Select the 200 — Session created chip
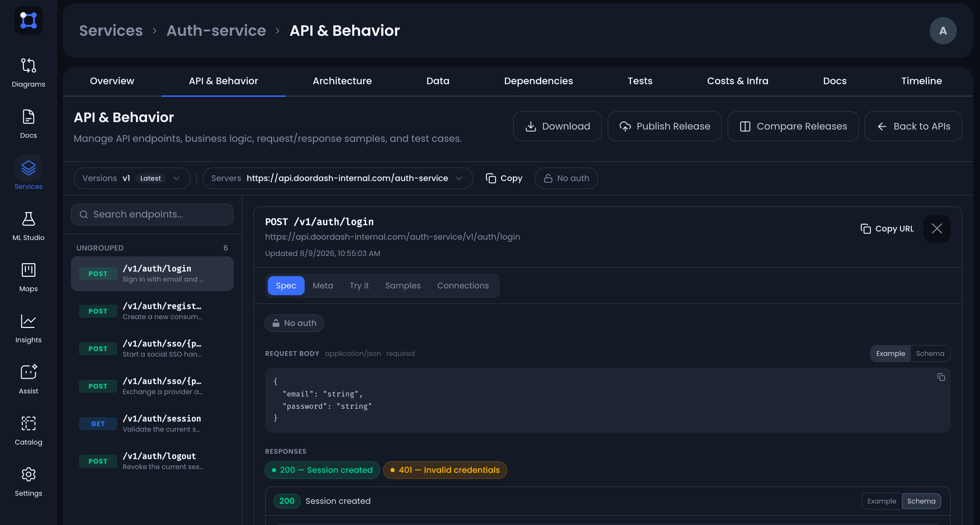Viewport: 980px width, 525px height. 322,470
